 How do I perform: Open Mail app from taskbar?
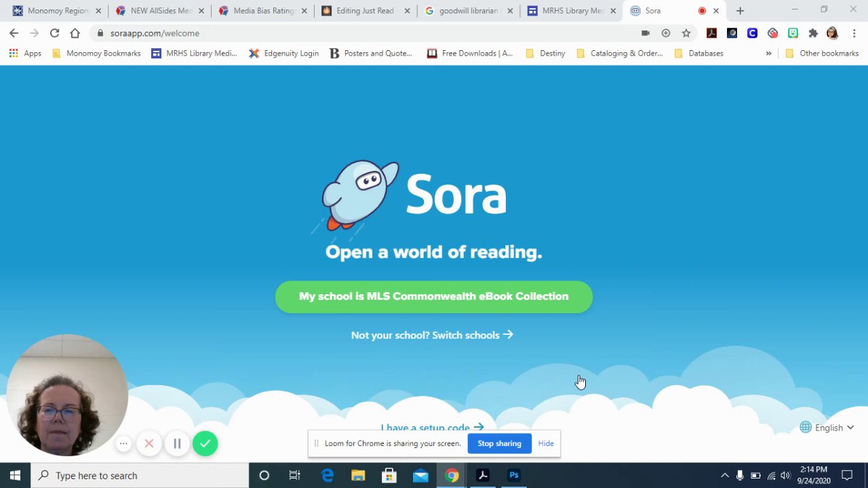[420, 475]
